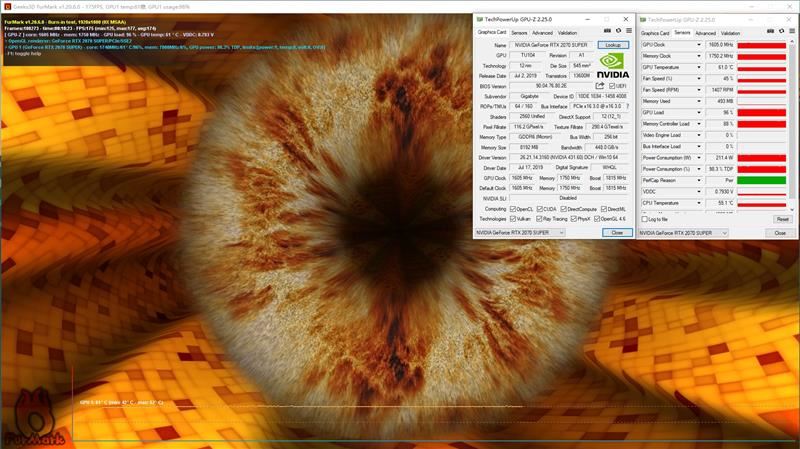This screenshot has width=800, height=449.
Task: Switch to Validation tab in left GPU-Z window
Action: [567, 33]
